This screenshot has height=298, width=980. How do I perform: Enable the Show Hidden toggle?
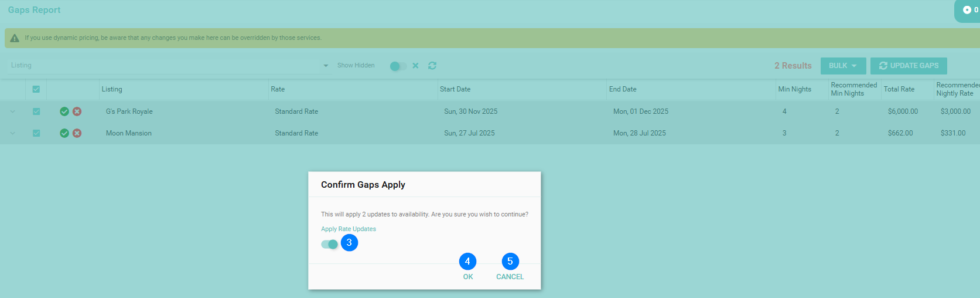tap(398, 66)
